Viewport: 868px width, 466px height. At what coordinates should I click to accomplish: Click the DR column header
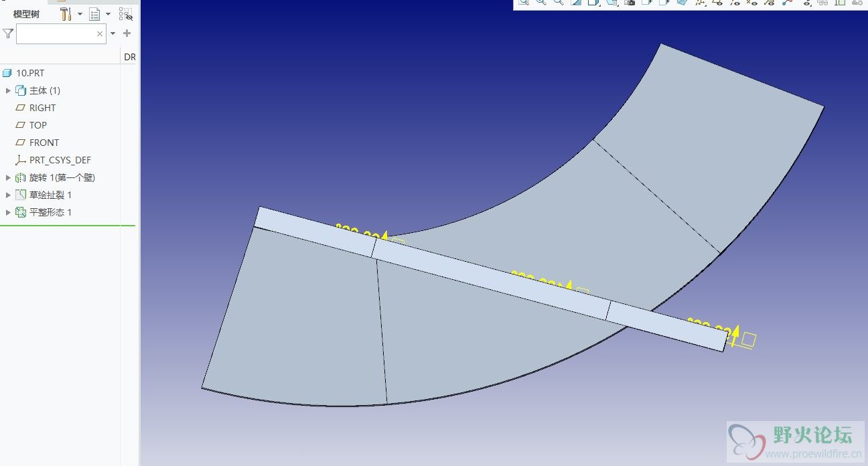click(129, 58)
